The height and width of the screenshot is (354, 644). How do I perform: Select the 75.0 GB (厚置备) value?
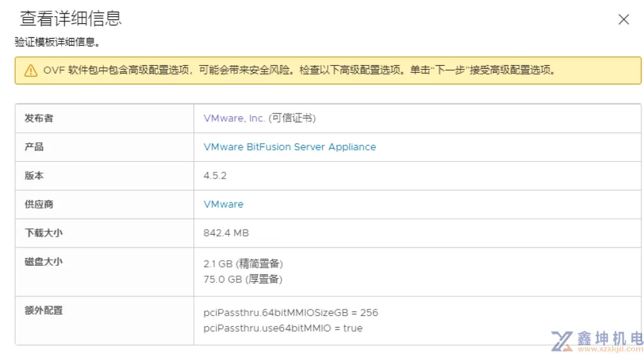pos(243,280)
